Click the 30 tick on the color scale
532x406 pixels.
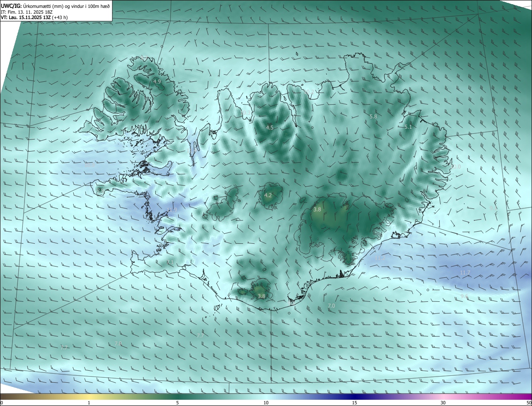[443, 403]
